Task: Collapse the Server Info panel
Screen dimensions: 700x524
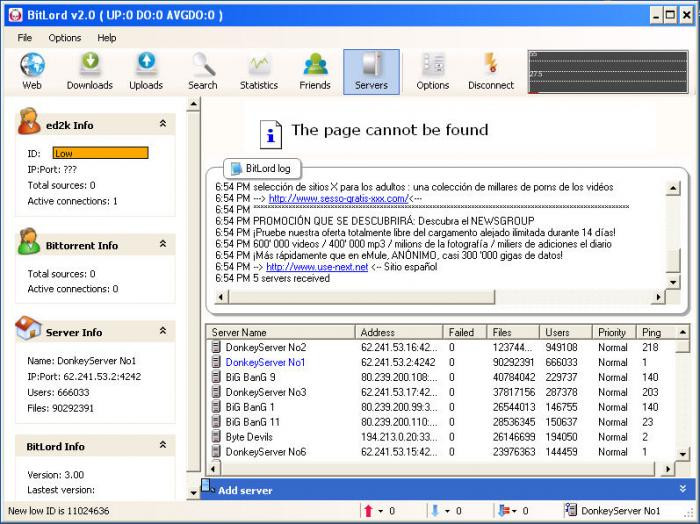Action: pyautogui.click(x=163, y=331)
